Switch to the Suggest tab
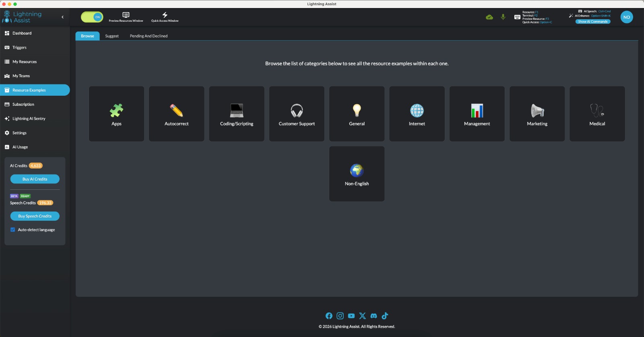 tap(112, 36)
